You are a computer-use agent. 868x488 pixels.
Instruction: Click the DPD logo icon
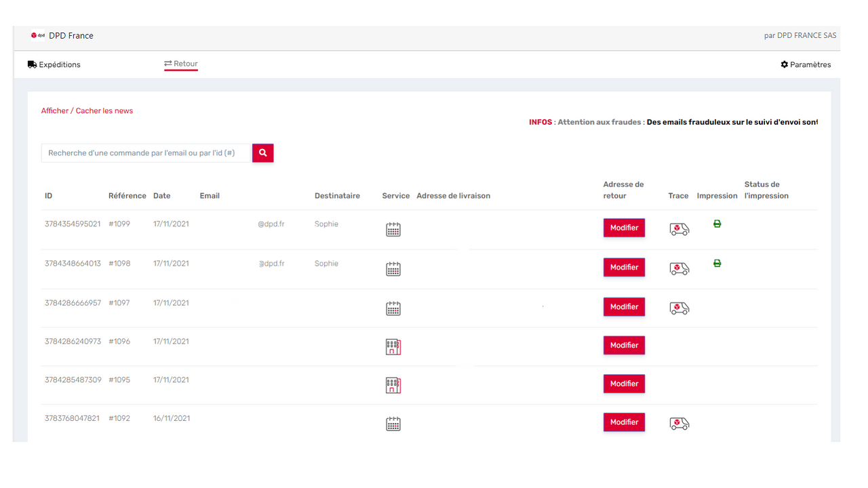38,35
